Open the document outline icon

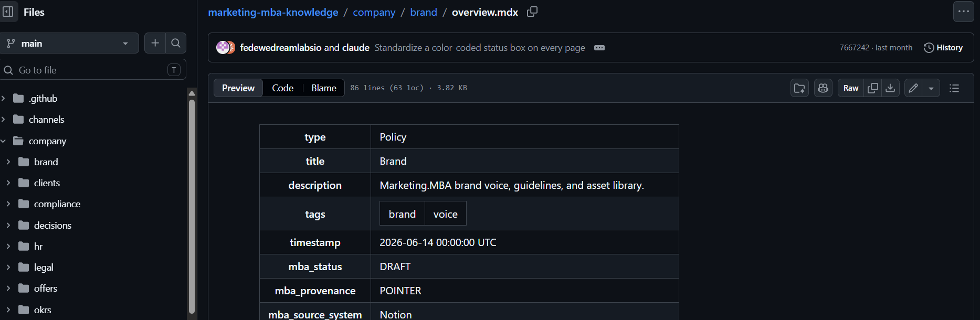(954, 88)
